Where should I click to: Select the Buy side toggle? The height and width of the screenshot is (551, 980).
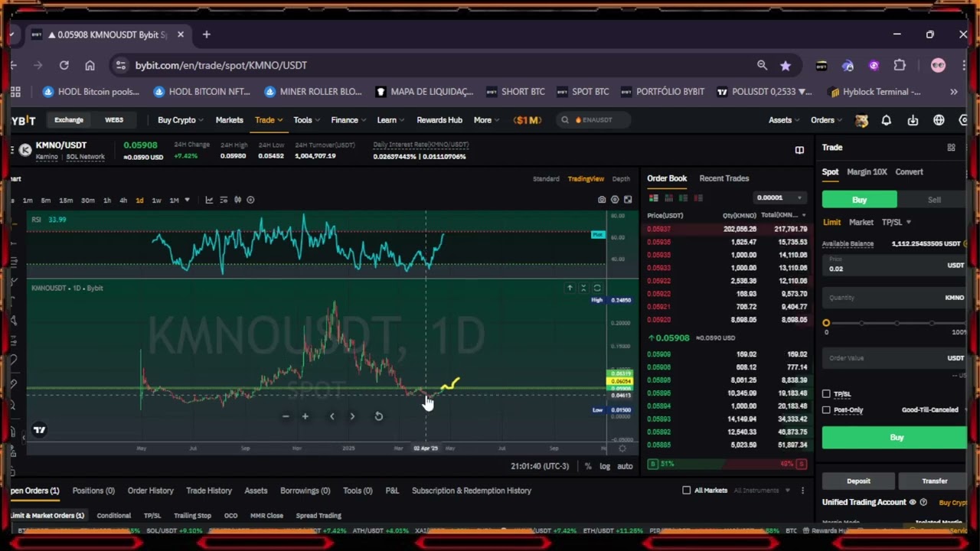[859, 200]
